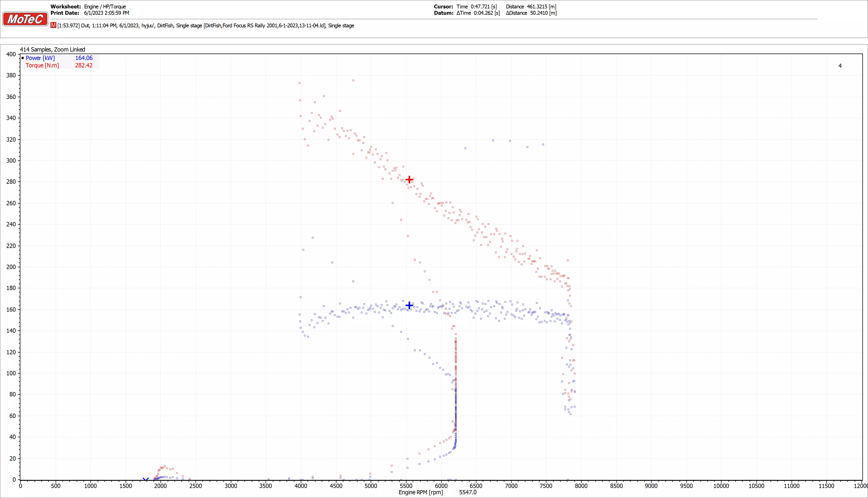Click the Engine RPM [rpm] axis label
This screenshot has width=868, height=498.
(421, 492)
